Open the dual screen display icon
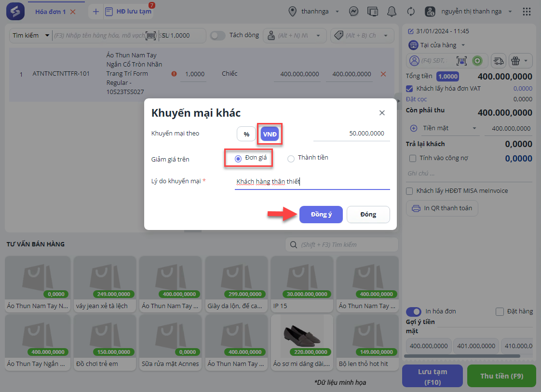 373,12
